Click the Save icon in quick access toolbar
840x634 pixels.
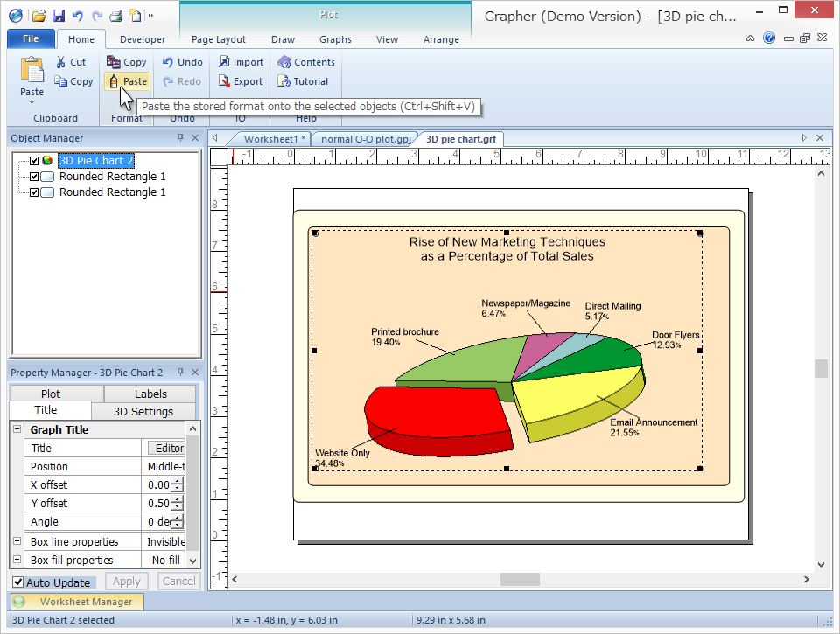click(58, 16)
